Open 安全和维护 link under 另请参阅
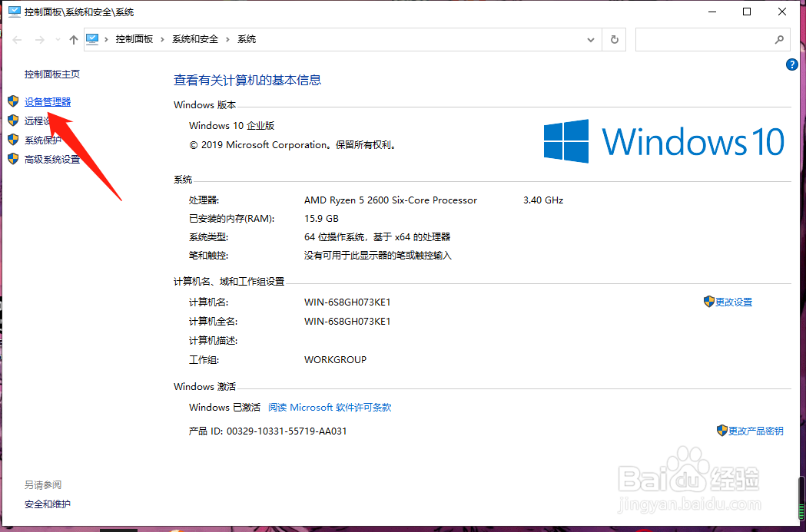This screenshot has width=806, height=532. click(x=48, y=504)
